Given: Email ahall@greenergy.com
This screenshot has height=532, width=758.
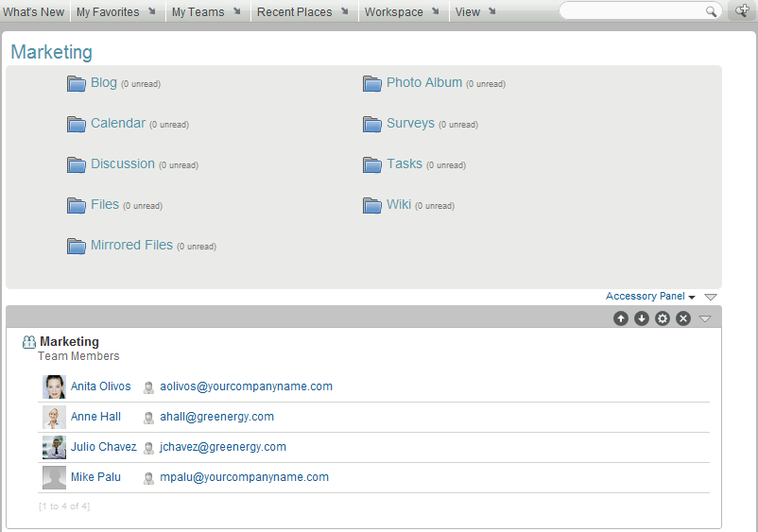Looking at the screenshot, I should point(217,417).
